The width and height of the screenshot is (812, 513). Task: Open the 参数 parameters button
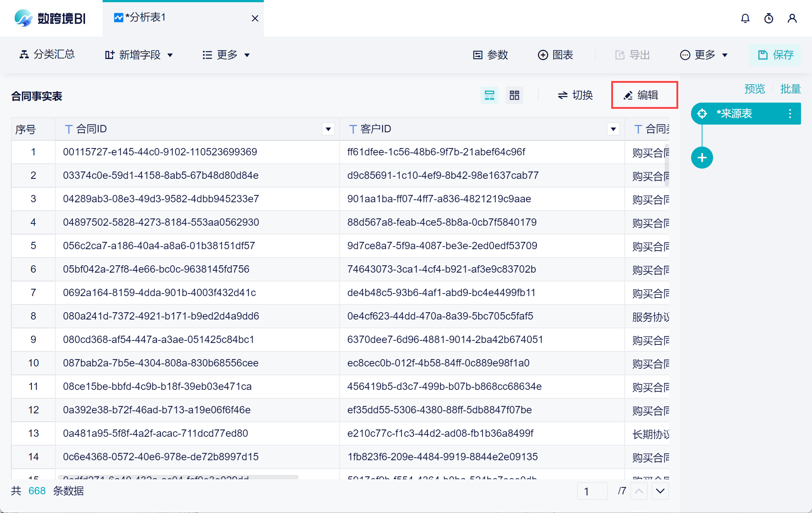click(x=490, y=55)
